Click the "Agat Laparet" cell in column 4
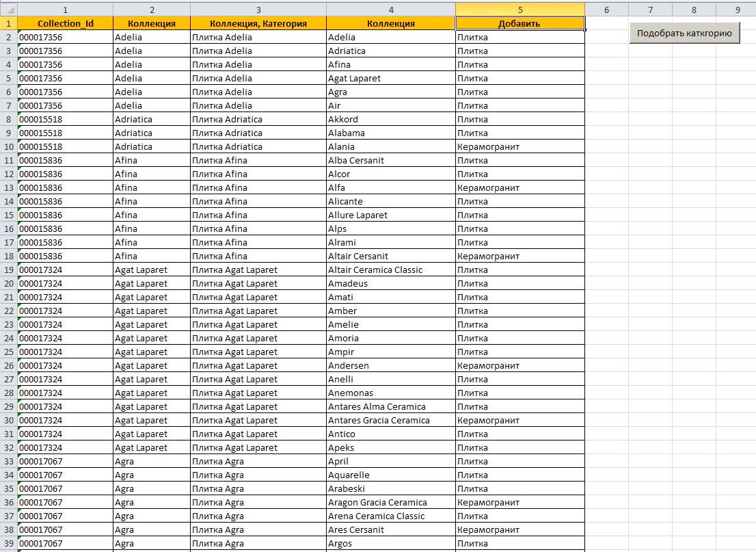 click(391, 78)
